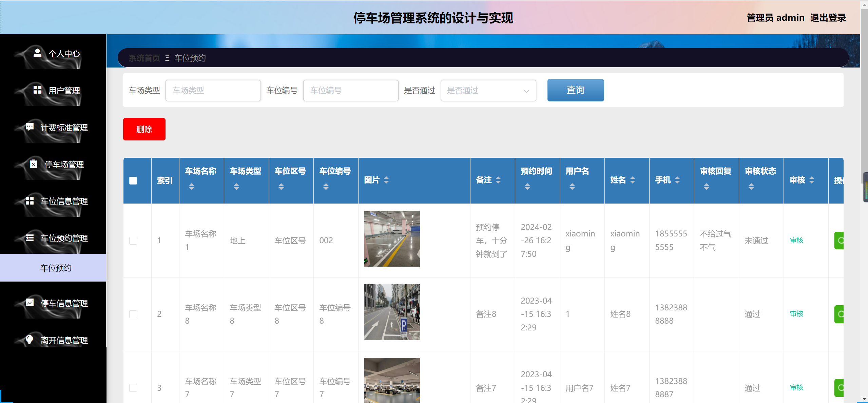Sort table by 车位编号 column arrows
The image size is (868, 403).
tap(326, 187)
